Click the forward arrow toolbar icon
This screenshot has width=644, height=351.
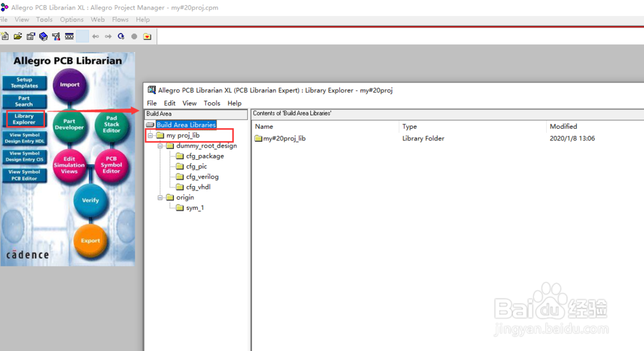click(108, 36)
